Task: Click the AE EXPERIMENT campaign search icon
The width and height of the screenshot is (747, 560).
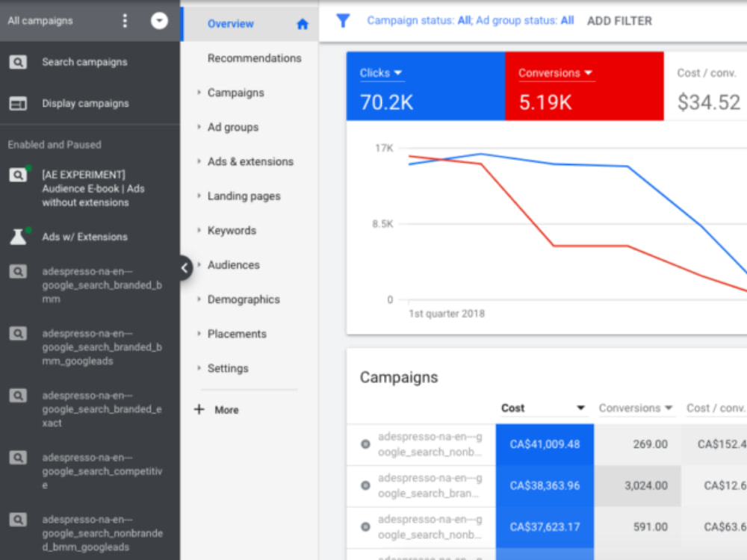Action: pos(18,175)
